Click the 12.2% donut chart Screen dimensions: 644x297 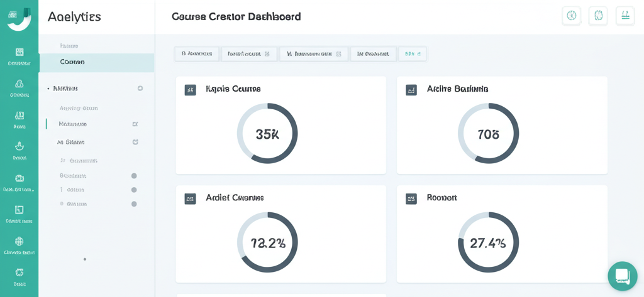coord(267,242)
